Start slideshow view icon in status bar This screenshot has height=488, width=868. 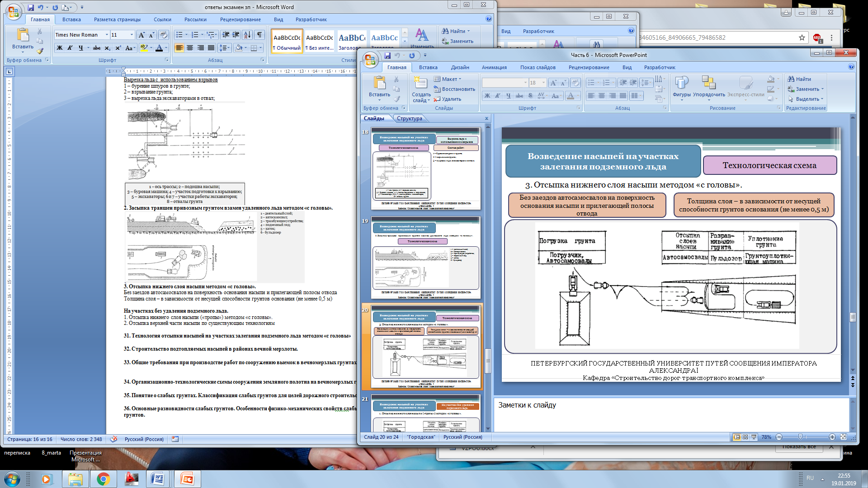pos(754,437)
